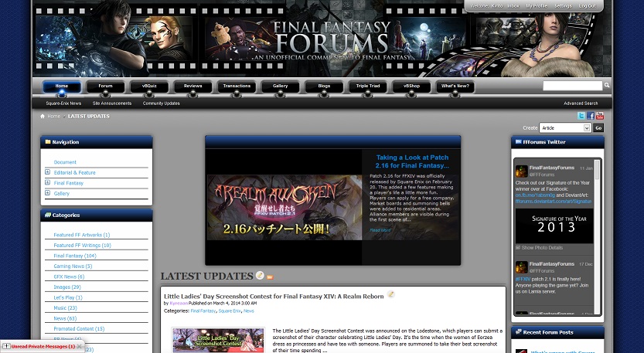Screen dimensions: 644x353
Task: Click the Twitter icon below Advanced Search
Action: click(x=582, y=116)
